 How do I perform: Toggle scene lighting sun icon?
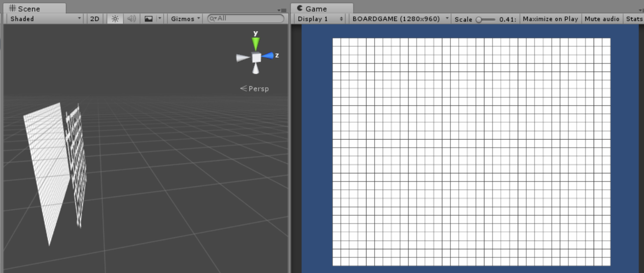pos(115,19)
